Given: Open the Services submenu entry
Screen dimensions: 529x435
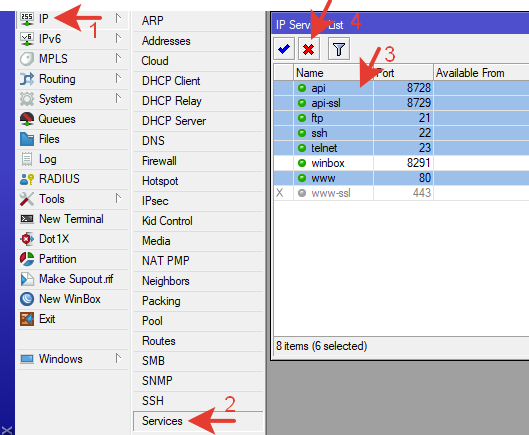Looking at the screenshot, I should click(x=198, y=421).
